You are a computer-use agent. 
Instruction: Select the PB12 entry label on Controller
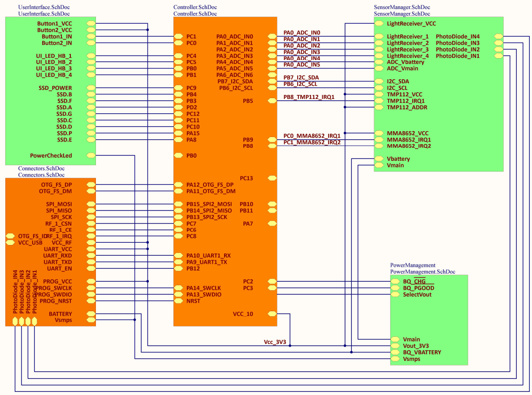(x=193, y=268)
